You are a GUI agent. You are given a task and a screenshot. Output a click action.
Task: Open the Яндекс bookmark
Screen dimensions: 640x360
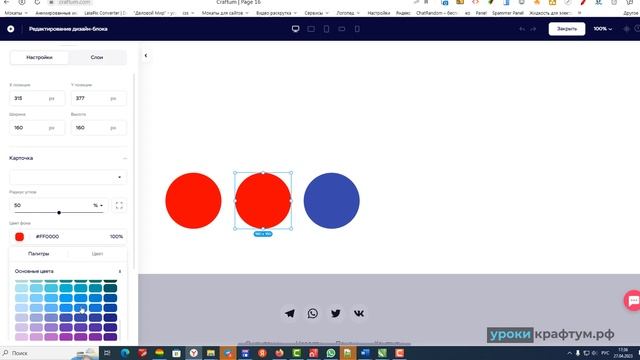403,13
